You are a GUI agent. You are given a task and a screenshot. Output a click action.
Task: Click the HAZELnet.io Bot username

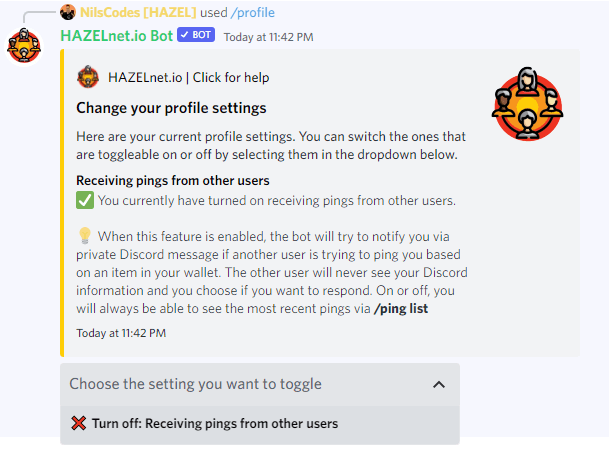click(117, 36)
